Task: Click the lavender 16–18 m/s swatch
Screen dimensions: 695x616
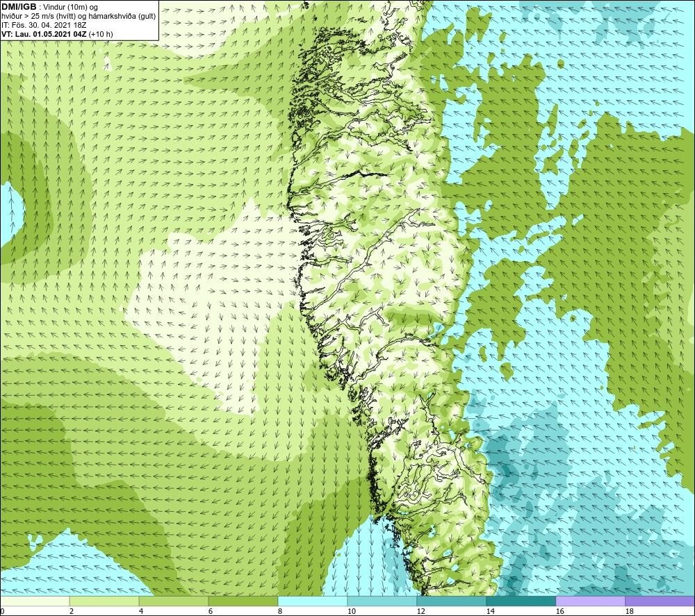Action: coord(590,601)
